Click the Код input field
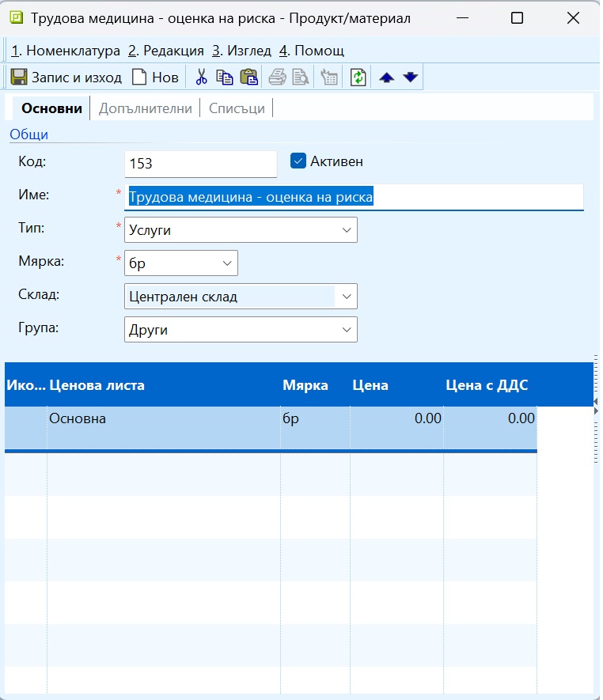 (201, 164)
